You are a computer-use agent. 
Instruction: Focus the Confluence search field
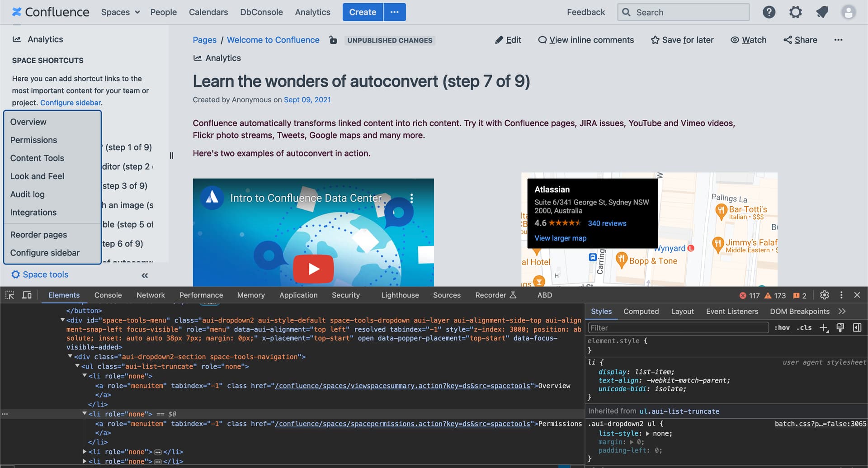pos(684,12)
